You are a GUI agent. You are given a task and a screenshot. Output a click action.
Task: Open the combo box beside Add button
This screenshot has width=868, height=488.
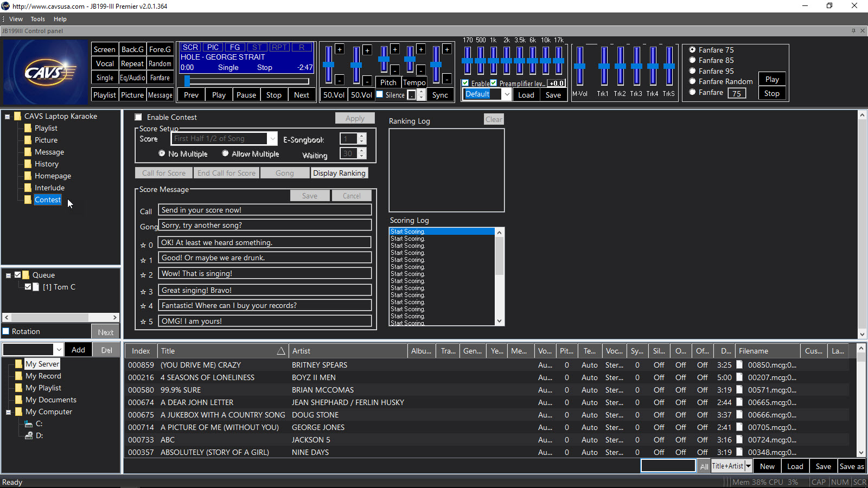coord(59,350)
